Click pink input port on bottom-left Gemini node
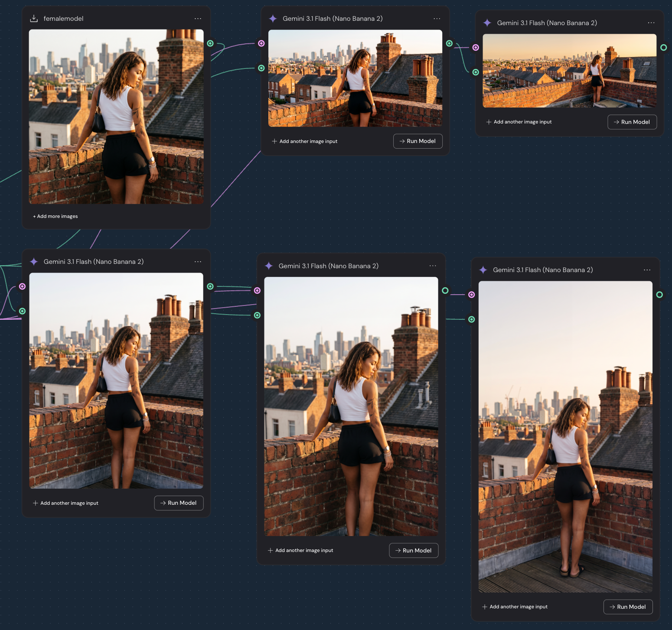 (22, 286)
